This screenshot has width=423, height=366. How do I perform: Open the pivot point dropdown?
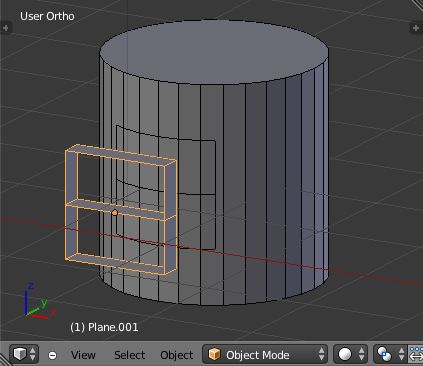(390, 354)
